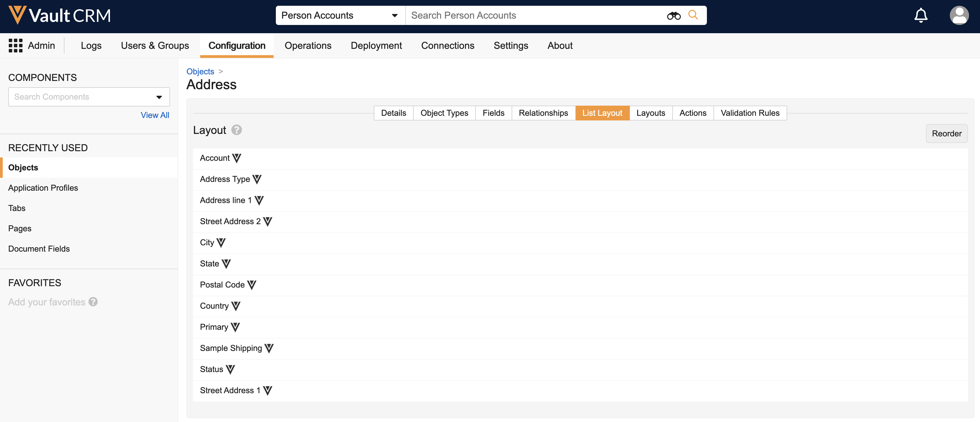Click the View All link
The image size is (980, 422).
click(155, 115)
